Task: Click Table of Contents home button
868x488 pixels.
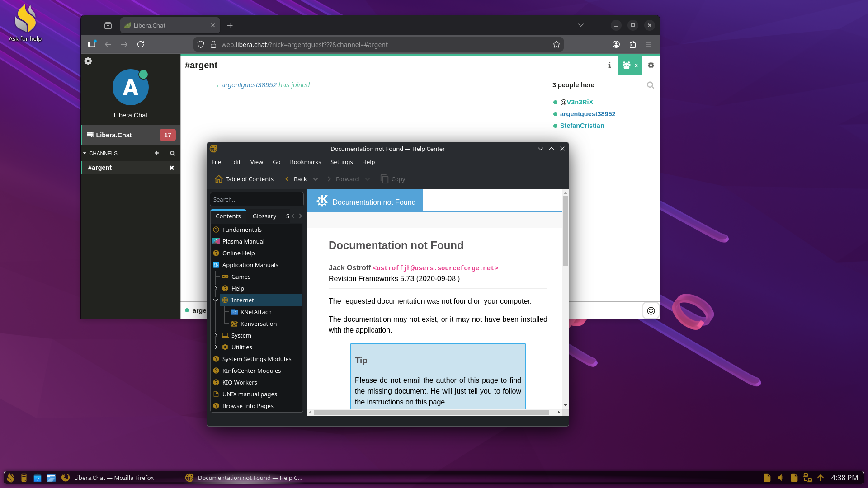Action: (244, 179)
